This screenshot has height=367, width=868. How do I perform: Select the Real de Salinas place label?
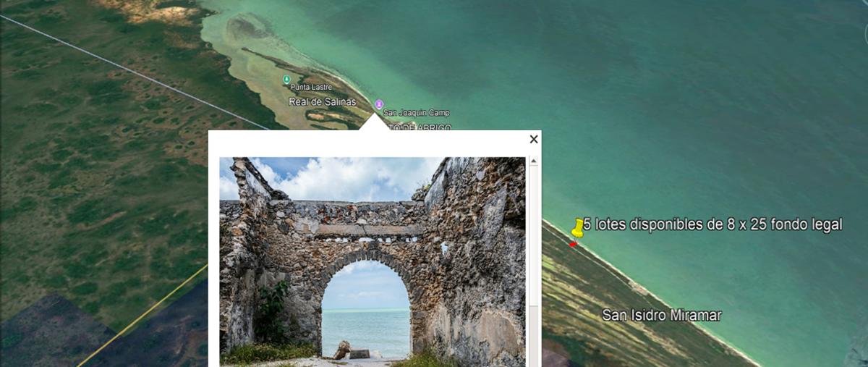click(x=322, y=102)
